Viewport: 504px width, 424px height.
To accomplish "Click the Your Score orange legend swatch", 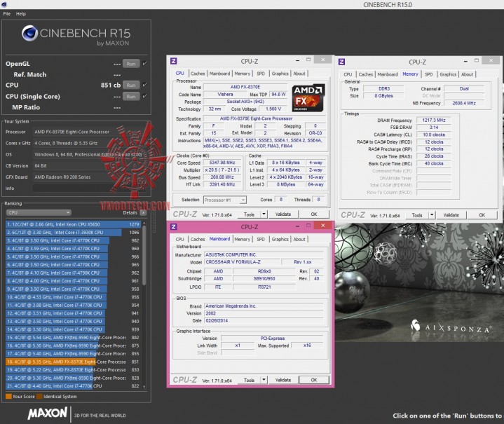I will [8, 397].
